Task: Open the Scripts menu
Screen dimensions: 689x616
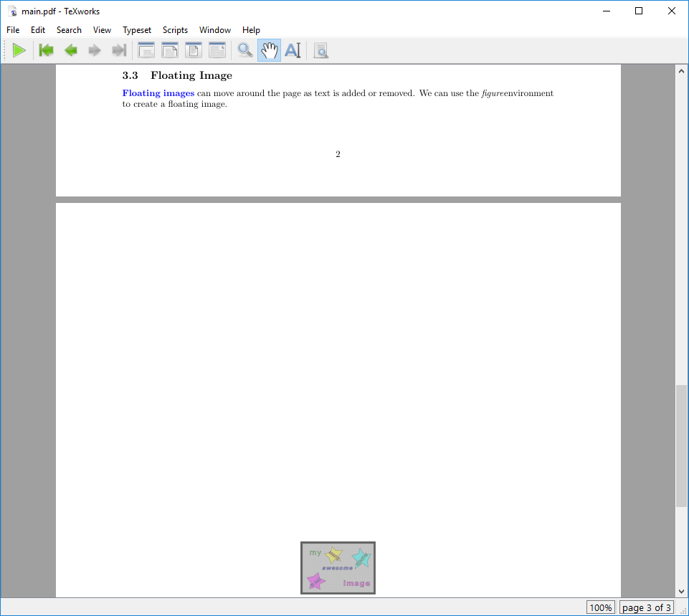Action: pyautogui.click(x=175, y=30)
